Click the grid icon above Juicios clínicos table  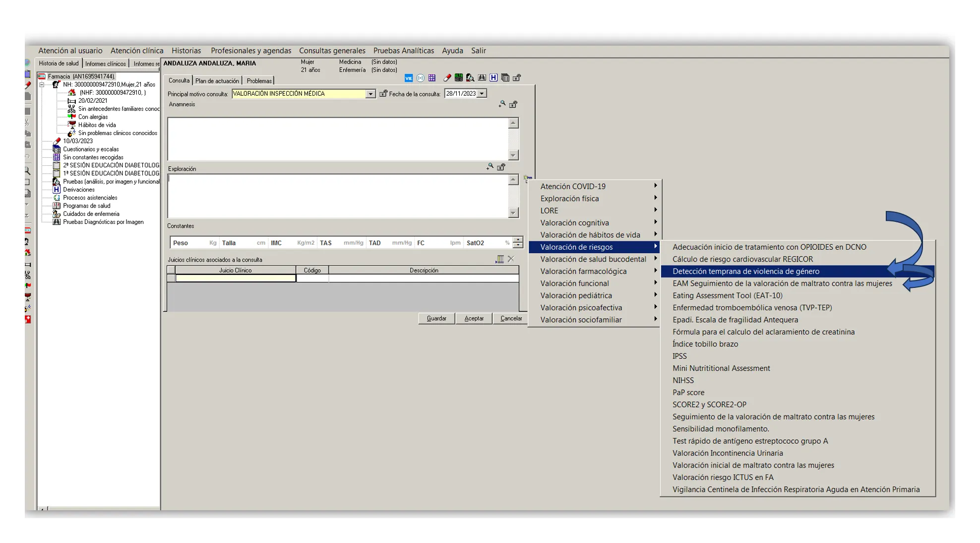pyautogui.click(x=500, y=259)
